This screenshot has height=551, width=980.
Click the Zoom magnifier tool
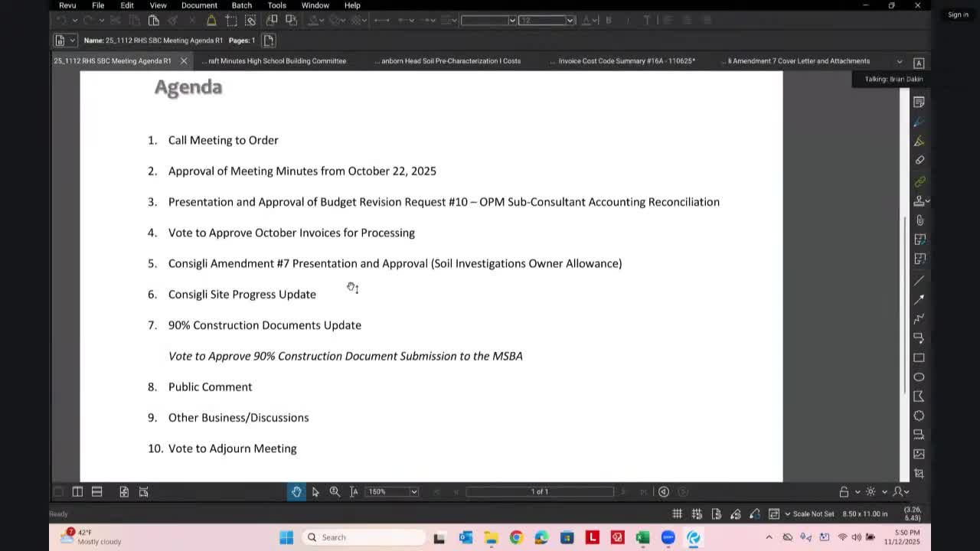pyautogui.click(x=335, y=491)
